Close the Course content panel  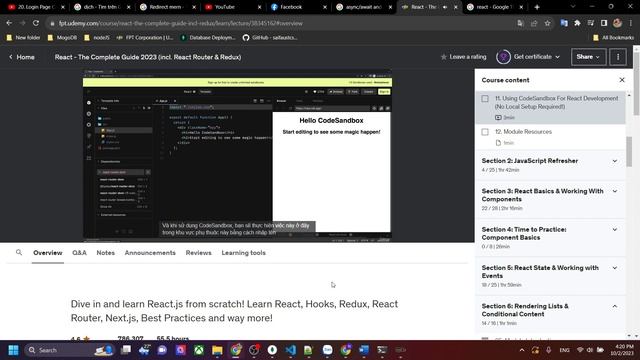pyautogui.click(x=622, y=80)
